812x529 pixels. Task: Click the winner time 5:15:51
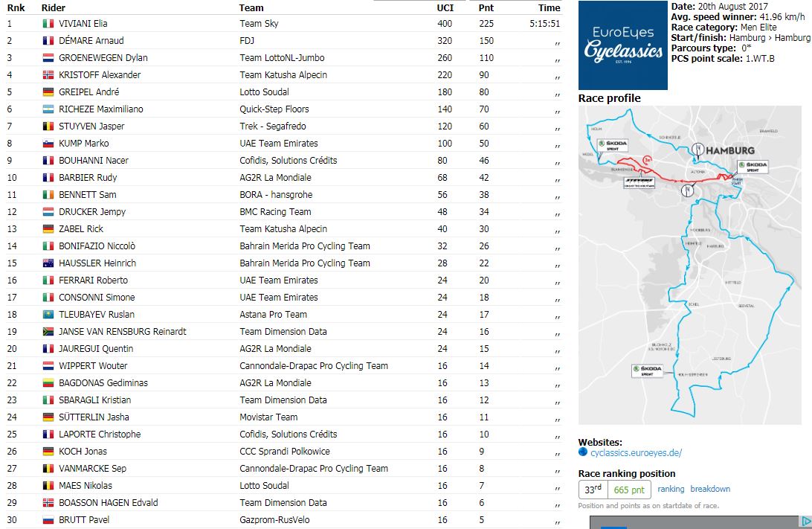[545, 23]
